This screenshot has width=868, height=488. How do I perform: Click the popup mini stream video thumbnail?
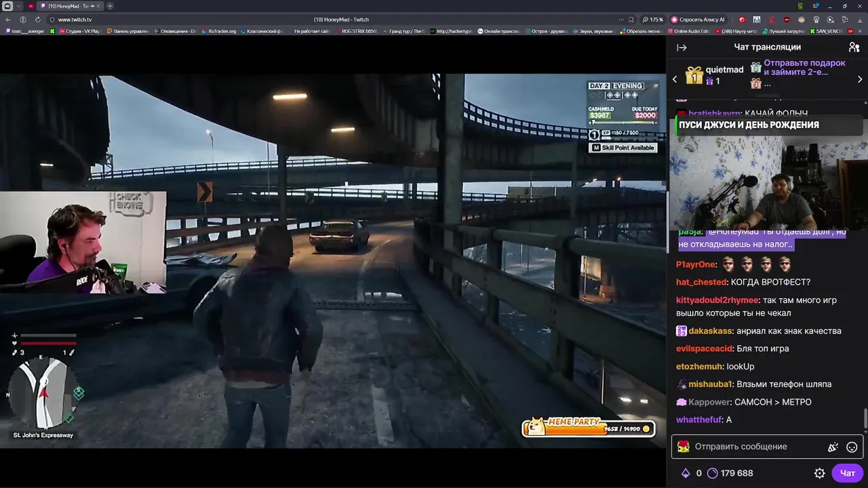click(x=767, y=182)
